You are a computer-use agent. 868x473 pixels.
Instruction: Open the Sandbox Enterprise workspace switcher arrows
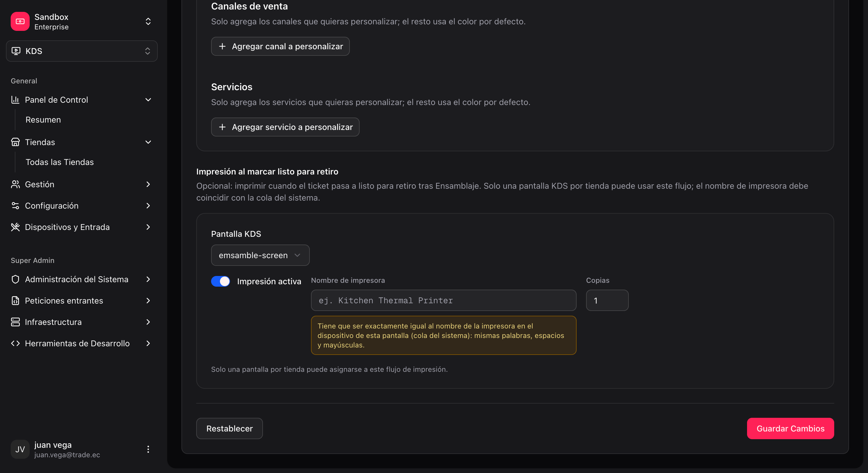click(148, 22)
